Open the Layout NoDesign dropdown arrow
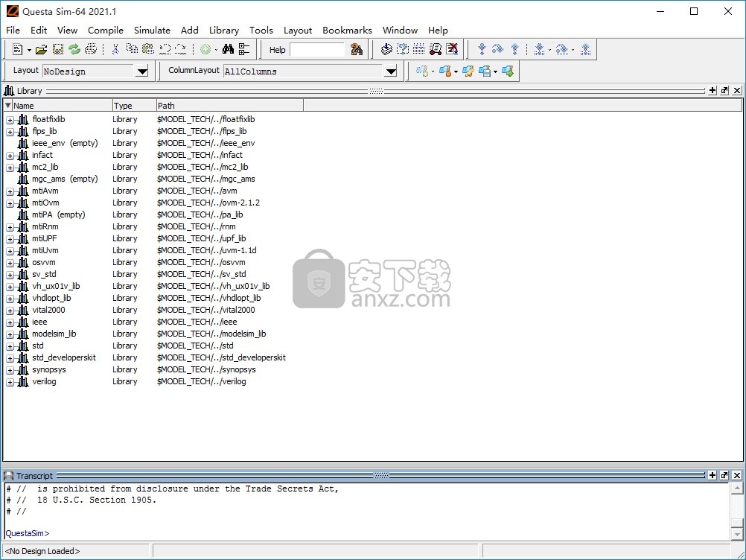The height and width of the screenshot is (560, 746). tap(142, 71)
